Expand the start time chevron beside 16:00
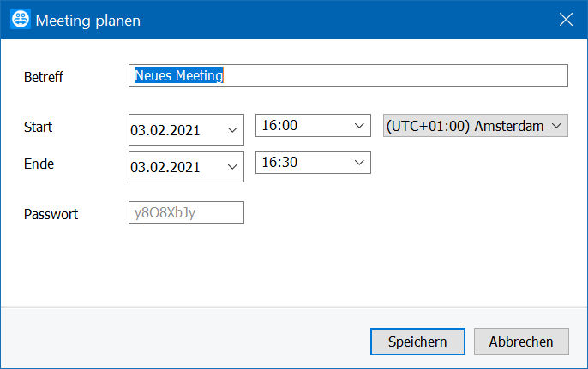This screenshot has width=588, height=369. click(359, 126)
